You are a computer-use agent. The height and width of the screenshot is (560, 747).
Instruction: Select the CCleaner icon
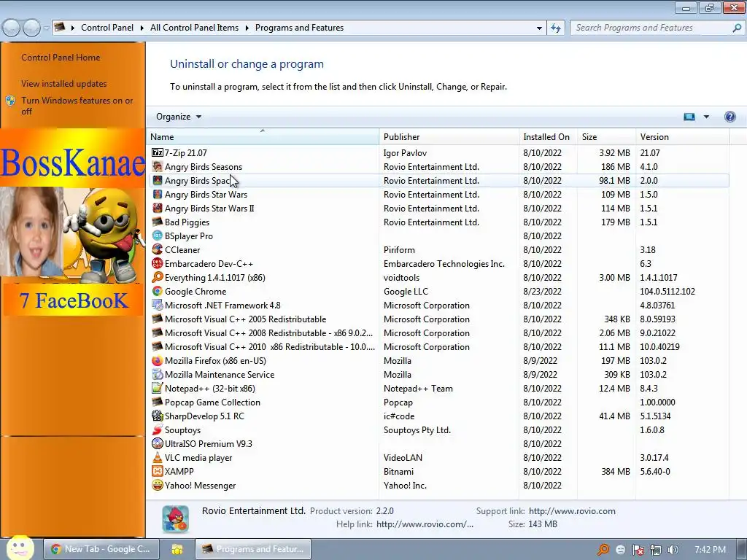(158, 249)
